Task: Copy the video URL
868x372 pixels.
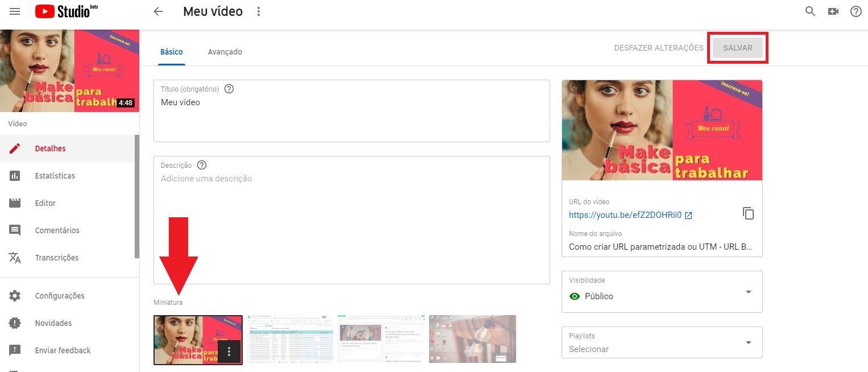Action: (x=749, y=213)
